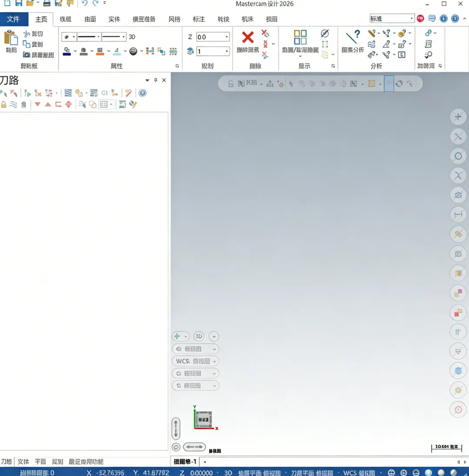Screen dimensions: 469x476
Task: Toggle wireframe display globe in status bar
Action: click(391, 473)
